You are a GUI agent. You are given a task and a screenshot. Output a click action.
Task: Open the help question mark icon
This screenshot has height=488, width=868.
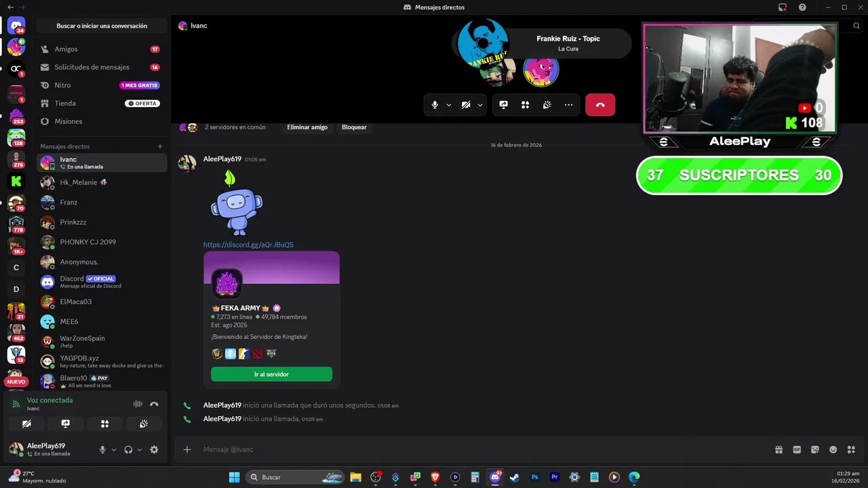[802, 7]
